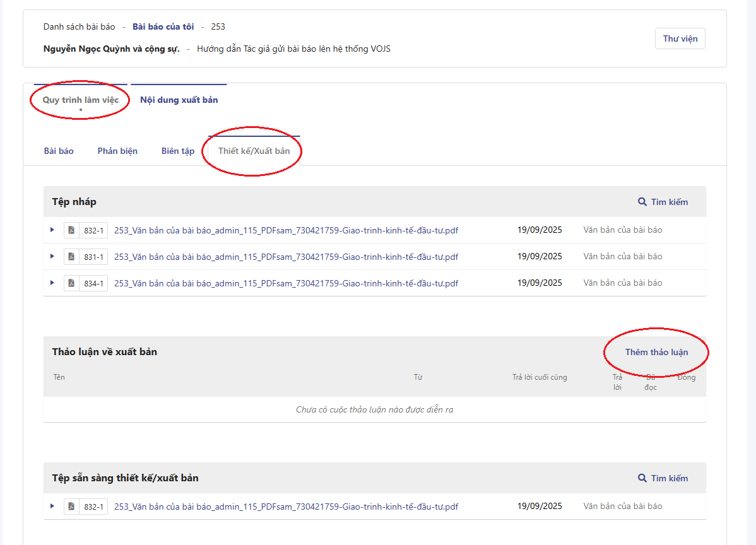
Task: Expand the row arrow for file 834-1
Action: click(x=52, y=283)
